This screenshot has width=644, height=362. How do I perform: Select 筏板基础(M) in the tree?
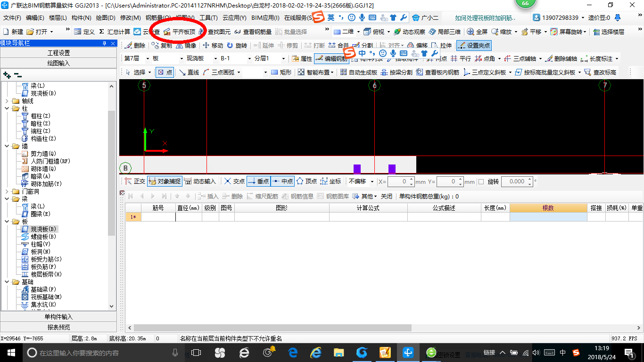tap(46, 297)
